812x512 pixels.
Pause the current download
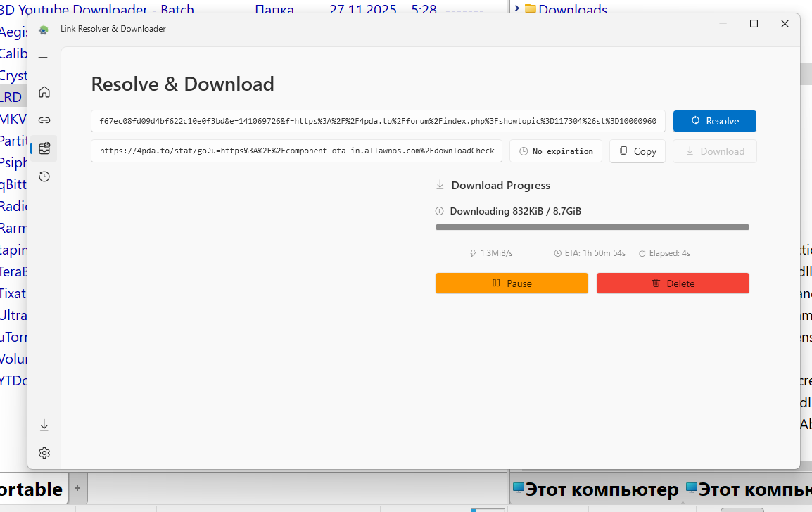click(x=512, y=283)
